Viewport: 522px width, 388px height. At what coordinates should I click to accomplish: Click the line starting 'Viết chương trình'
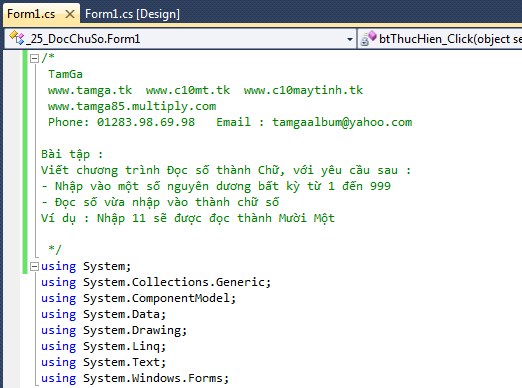point(226,170)
